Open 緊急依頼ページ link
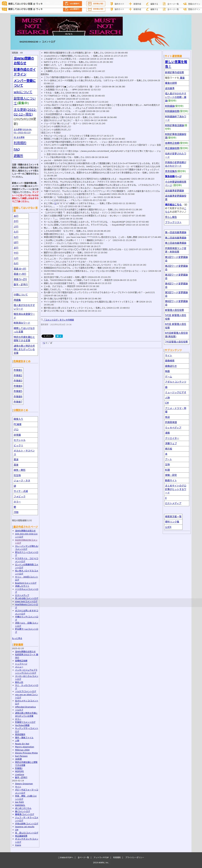Viewport: 202px width, 868px height. tap(173, 176)
